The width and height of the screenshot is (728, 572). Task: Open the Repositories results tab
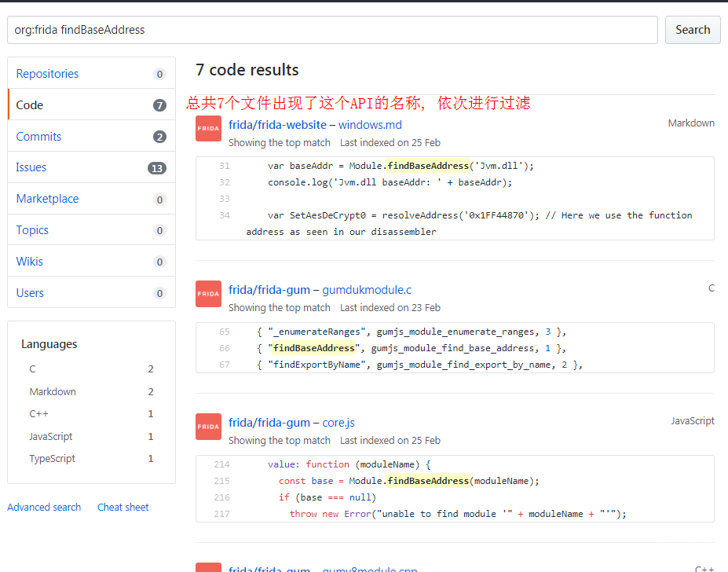coord(91,73)
